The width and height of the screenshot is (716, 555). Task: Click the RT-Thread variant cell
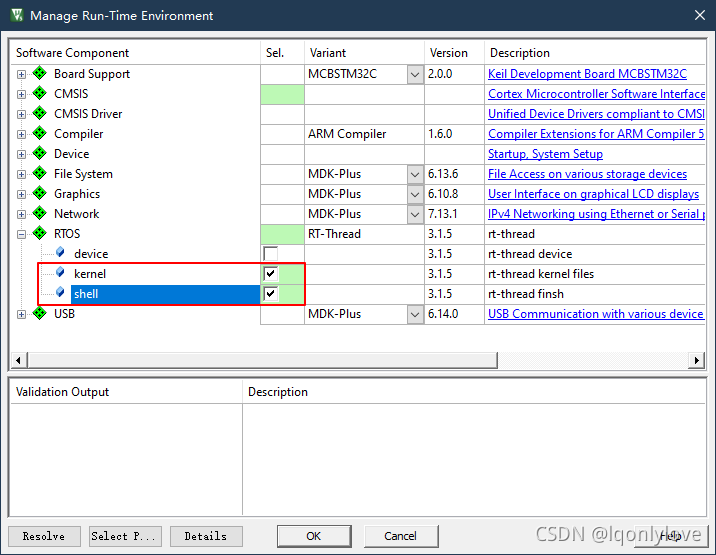(364, 234)
